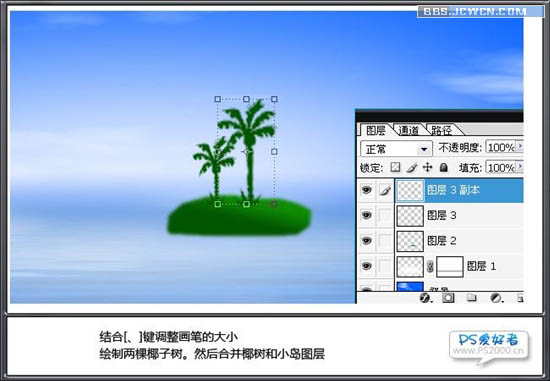Viewport: 550px width, 381px height.
Task: Open the 填充 slider arrow
Action: pos(519,166)
